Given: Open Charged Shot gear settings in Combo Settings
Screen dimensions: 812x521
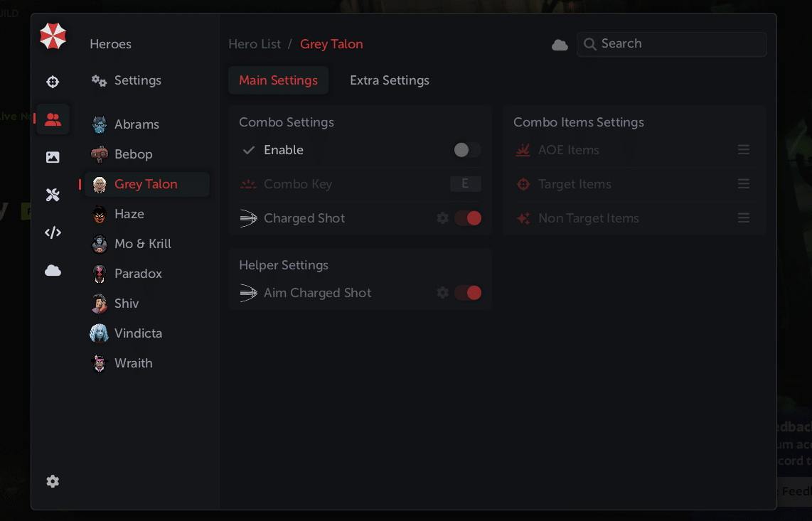Looking at the screenshot, I should [x=442, y=218].
